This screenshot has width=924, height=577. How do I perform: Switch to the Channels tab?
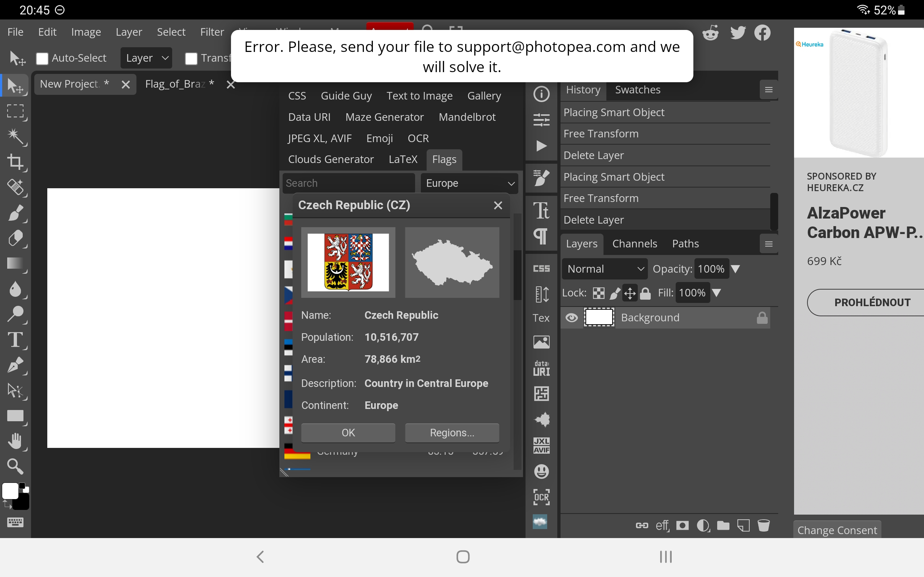634,244
